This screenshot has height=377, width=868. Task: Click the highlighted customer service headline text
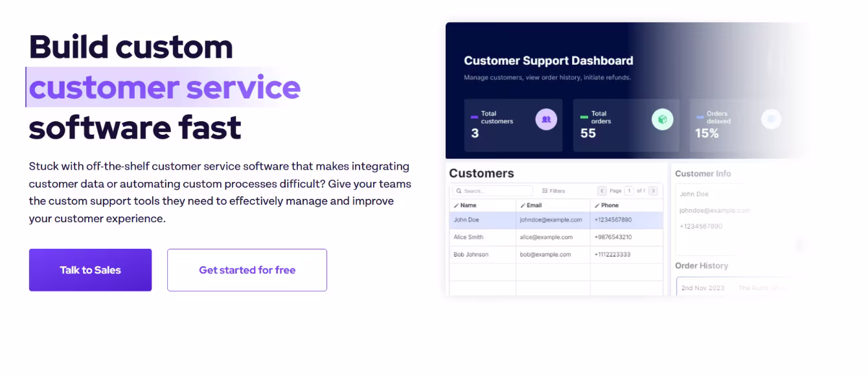point(165,87)
